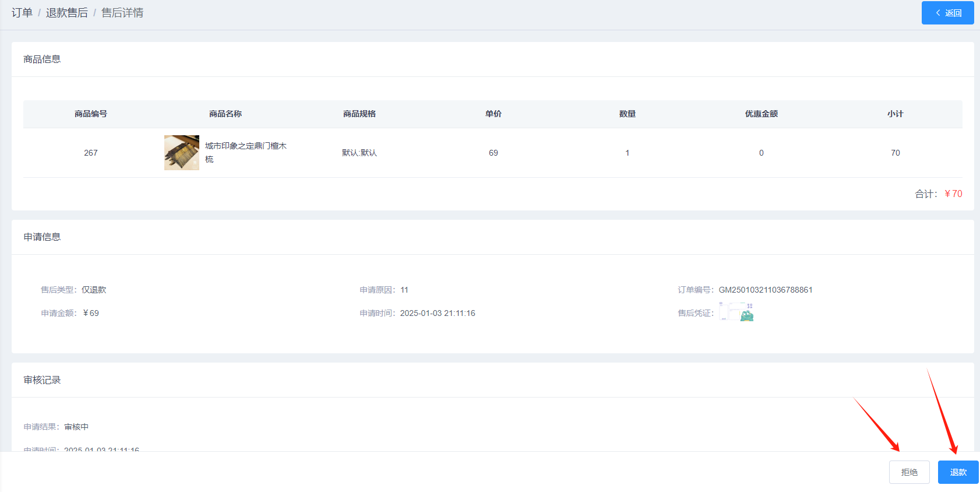Click the 商品编号 column header
Viewport: 980px width, 492px height.
coord(91,114)
